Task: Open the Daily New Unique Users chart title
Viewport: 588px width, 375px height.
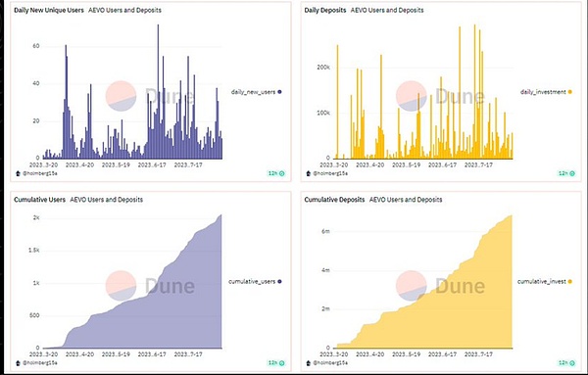Action: point(49,10)
